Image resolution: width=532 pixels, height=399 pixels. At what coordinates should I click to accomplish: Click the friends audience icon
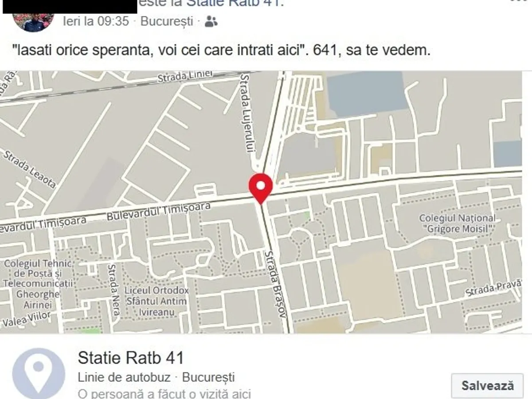click(x=211, y=21)
